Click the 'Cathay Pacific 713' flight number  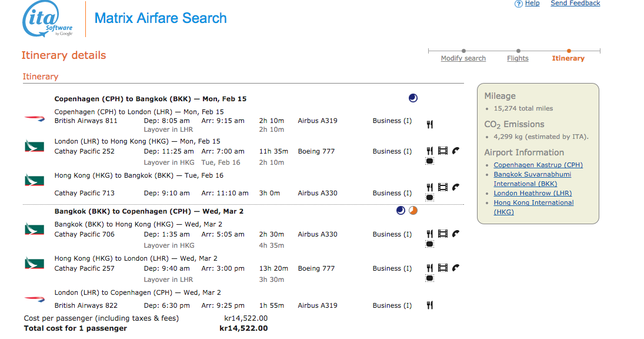85,193
